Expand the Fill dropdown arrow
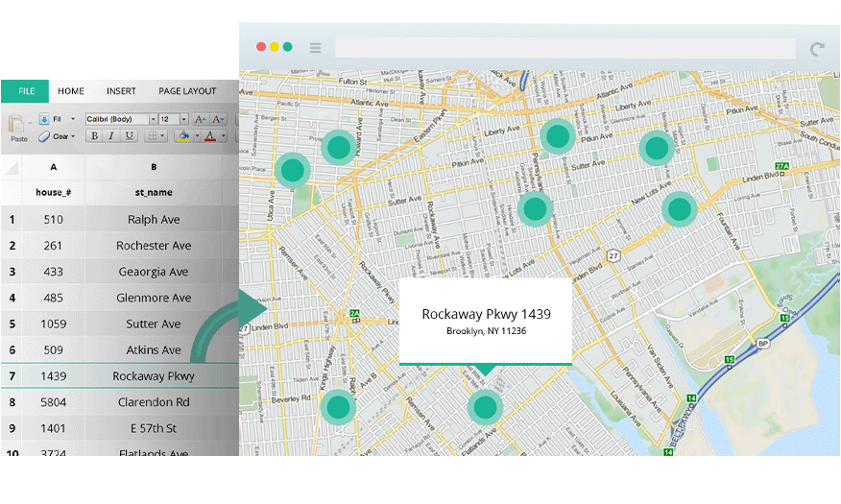 coord(73,119)
